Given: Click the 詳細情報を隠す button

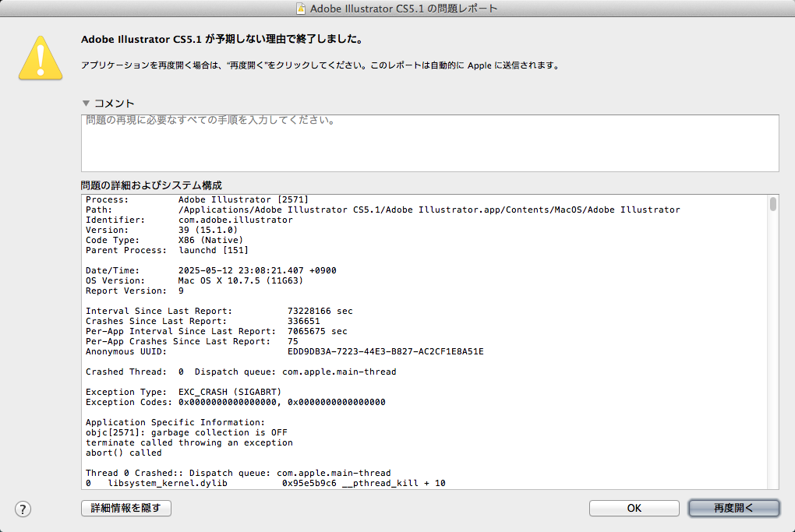Looking at the screenshot, I should (x=126, y=508).
